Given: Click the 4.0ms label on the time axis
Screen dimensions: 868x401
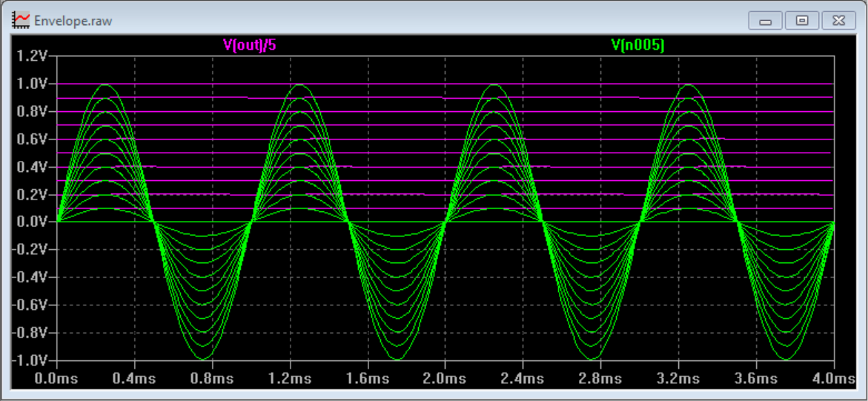Looking at the screenshot, I should (833, 378).
